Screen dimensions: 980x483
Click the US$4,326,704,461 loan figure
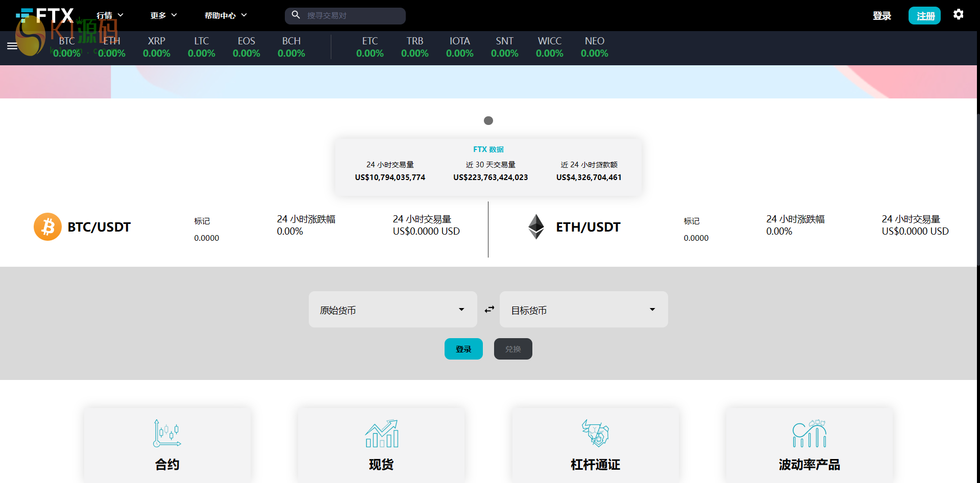(x=589, y=177)
